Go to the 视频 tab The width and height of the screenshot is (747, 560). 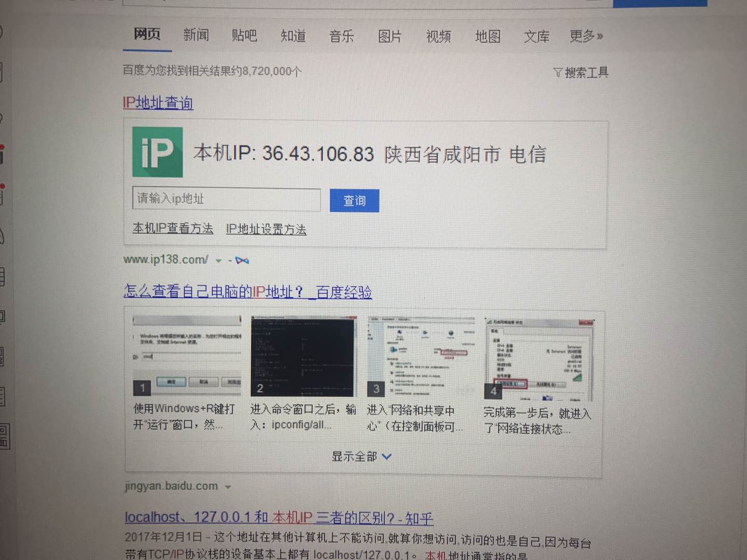pyautogui.click(x=438, y=36)
